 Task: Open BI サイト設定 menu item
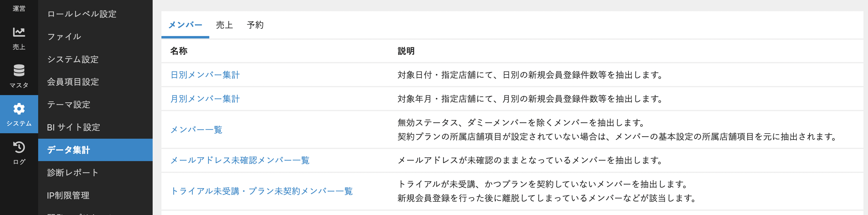click(x=74, y=127)
